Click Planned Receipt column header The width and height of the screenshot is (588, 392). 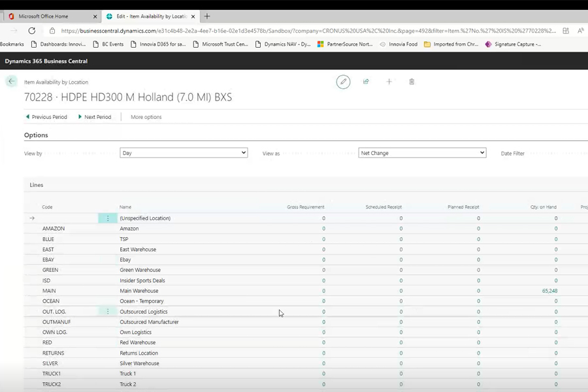point(463,207)
